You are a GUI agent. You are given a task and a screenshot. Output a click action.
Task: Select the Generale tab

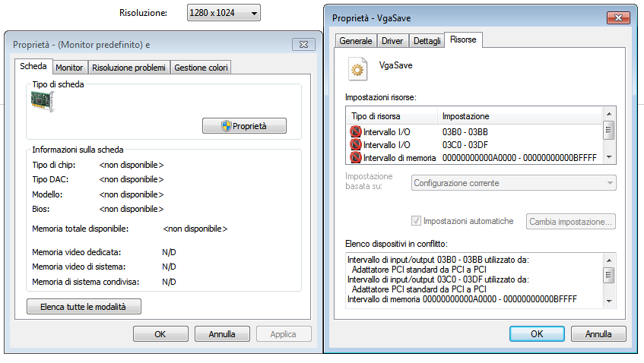(x=356, y=41)
